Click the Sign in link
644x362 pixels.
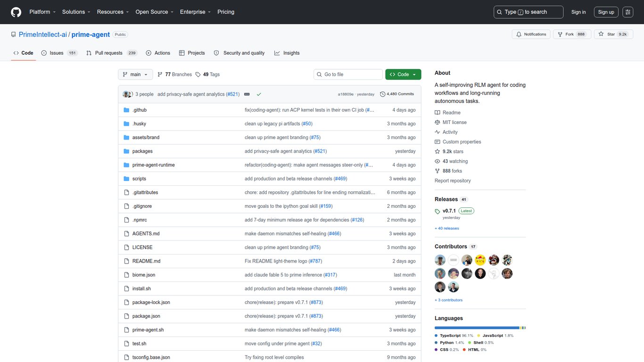pos(578,12)
